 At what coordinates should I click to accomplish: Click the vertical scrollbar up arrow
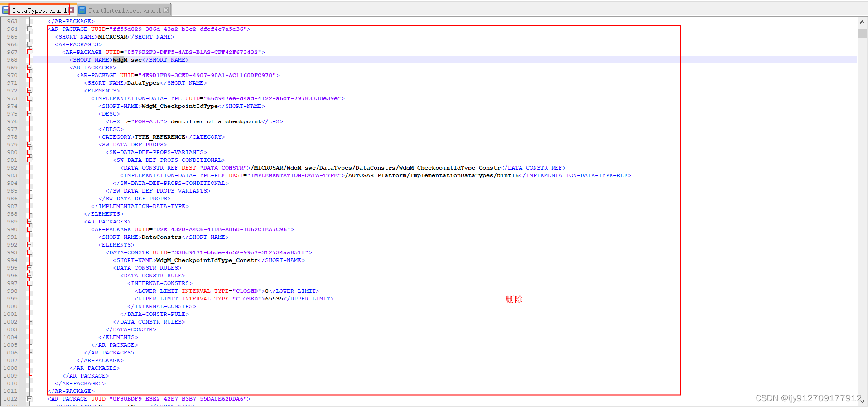point(862,22)
